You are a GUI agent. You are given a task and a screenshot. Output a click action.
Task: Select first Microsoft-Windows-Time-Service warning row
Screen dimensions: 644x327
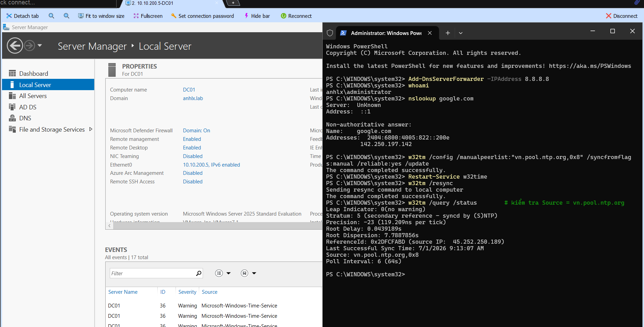point(214,306)
